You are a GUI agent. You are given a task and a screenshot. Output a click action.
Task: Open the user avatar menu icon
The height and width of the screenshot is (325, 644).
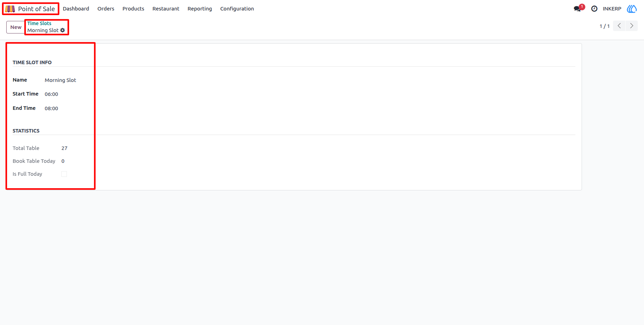(x=632, y=9)
